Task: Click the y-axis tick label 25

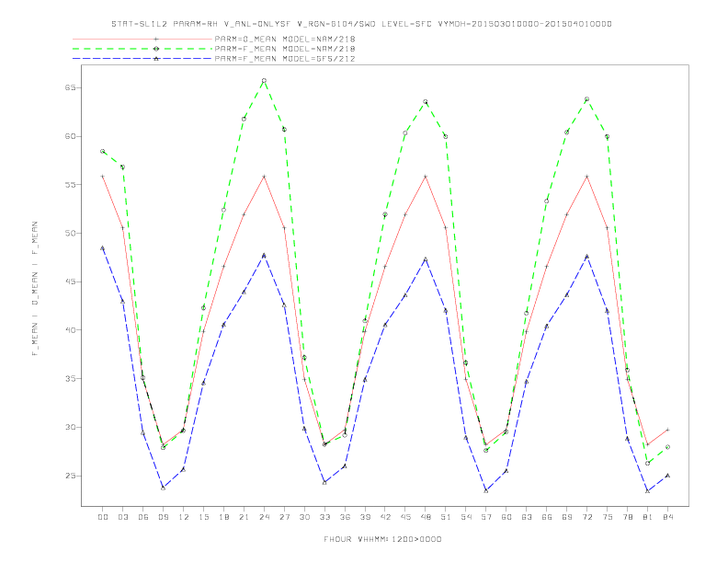Action: click(x=71, y=476)
